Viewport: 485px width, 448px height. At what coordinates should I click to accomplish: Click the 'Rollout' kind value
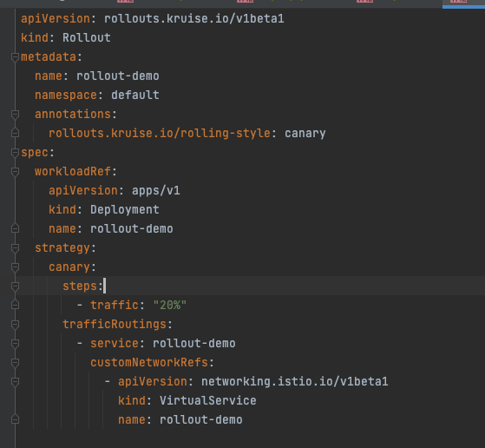(87, 38)
